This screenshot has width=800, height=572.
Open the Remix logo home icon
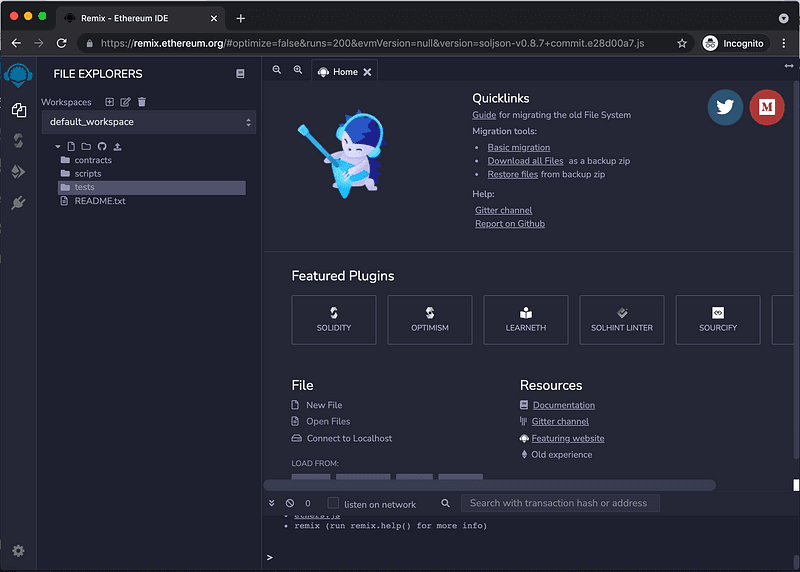pyautogui.click(x=18, y=75)
